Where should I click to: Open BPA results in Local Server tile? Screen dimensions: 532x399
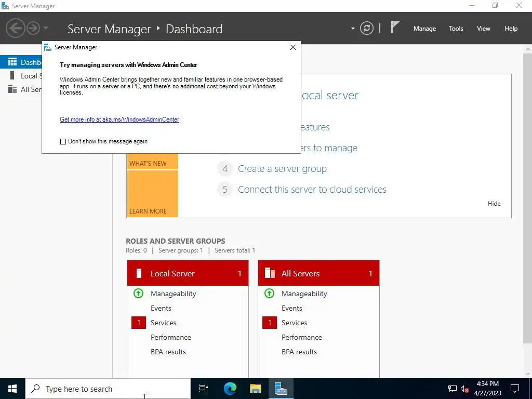(168, 352)
